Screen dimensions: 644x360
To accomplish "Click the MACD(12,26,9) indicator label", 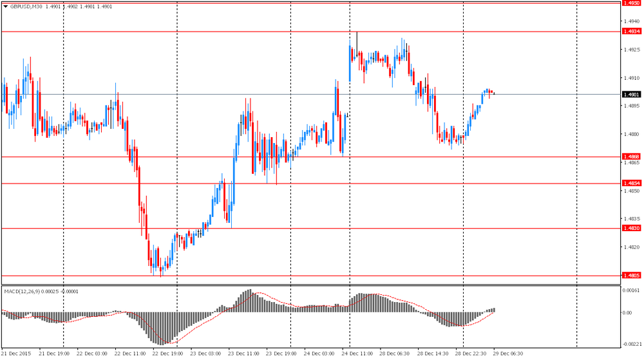I will [22, 292].
